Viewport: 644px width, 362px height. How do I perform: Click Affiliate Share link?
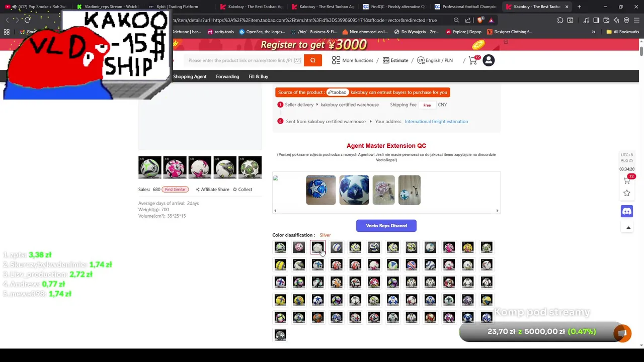point(212,190)
